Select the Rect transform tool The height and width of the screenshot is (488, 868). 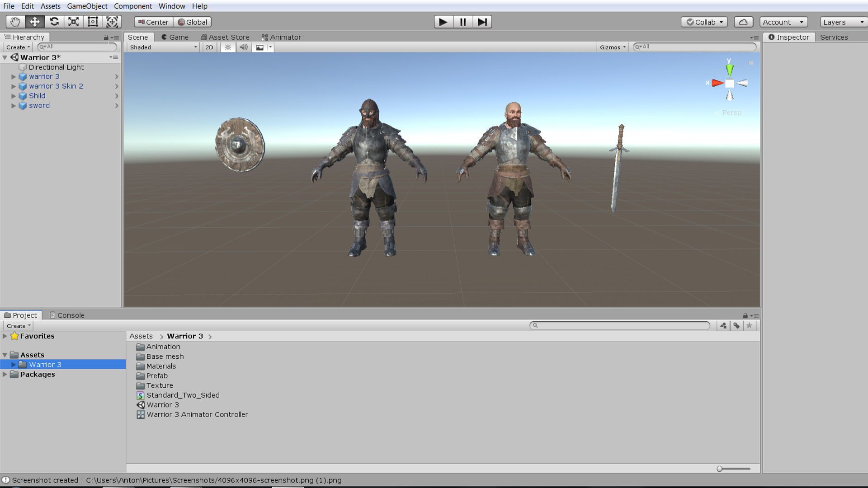point(93,22)
